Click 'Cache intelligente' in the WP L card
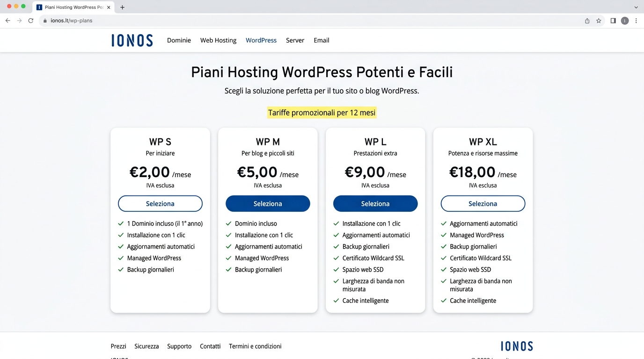The width and height of the screenshot is (644, 359). 366,301
